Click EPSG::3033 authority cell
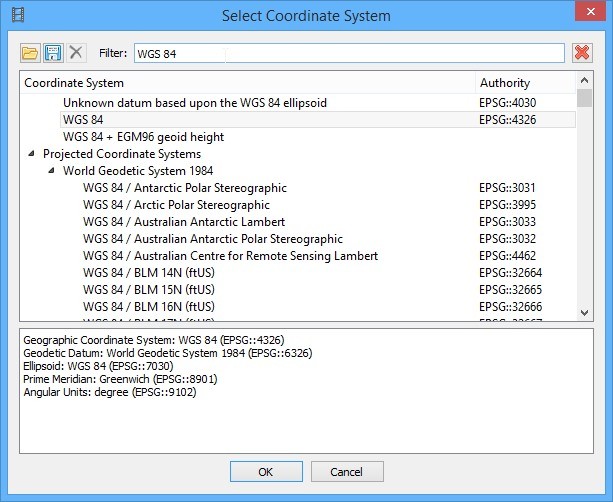 (x=507, y=222)
